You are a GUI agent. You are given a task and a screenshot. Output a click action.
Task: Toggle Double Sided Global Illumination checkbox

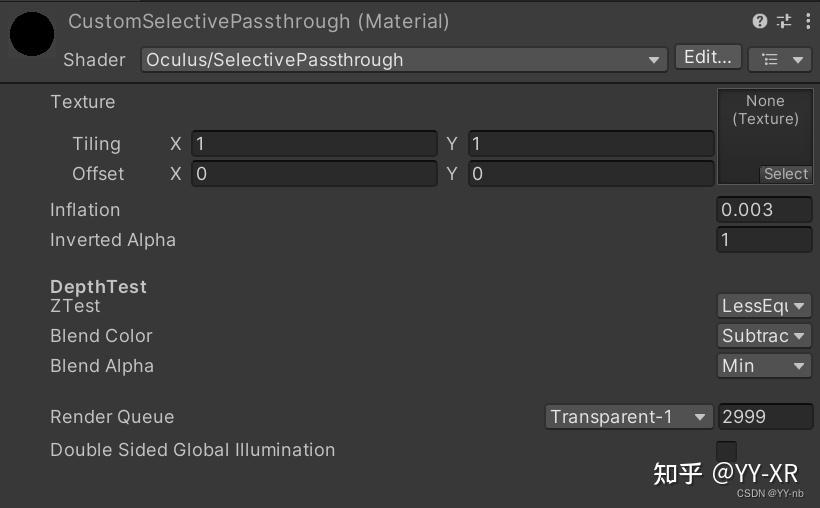(x=727, y=451)
